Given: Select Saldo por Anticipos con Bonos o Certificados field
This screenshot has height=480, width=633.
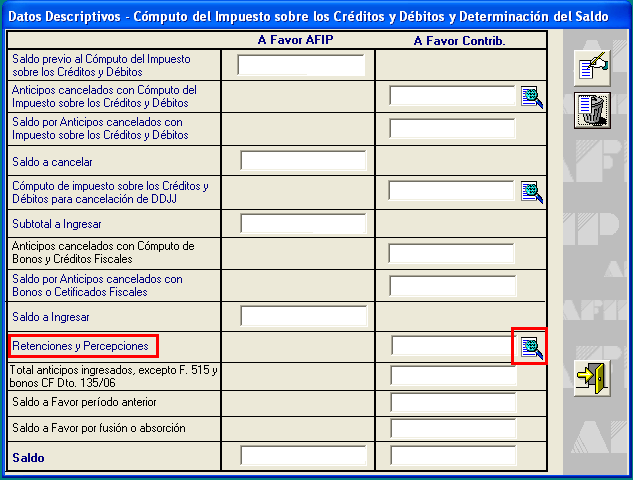Looking at the screenshot, I should [x=451, y=286].
